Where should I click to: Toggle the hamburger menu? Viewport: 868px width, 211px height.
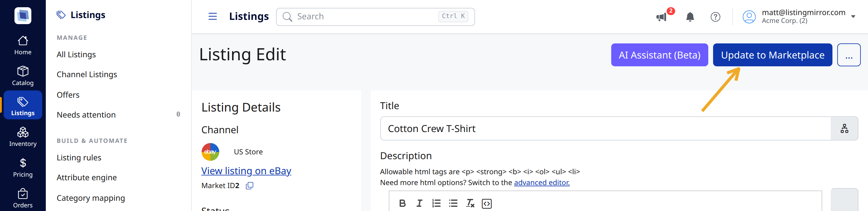212,16
